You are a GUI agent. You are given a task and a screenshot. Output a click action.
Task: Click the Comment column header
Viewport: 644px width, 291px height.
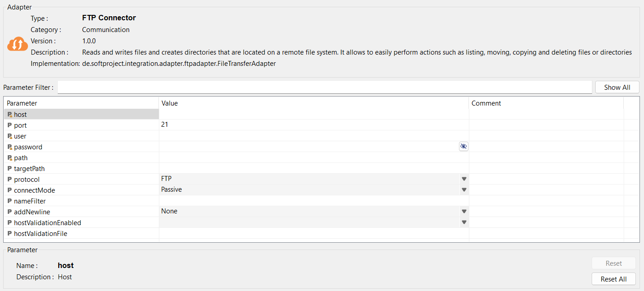546,103
